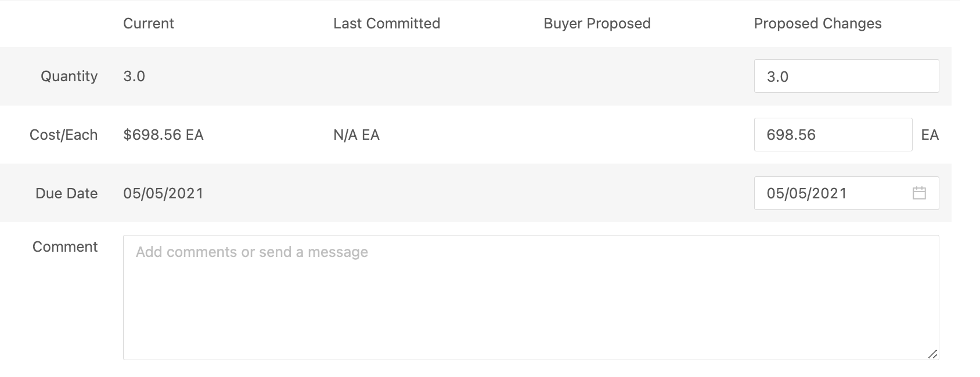Screen dimensions: 980x377
Task: Click the Due Date row label
Action: [x=66, y=193]
